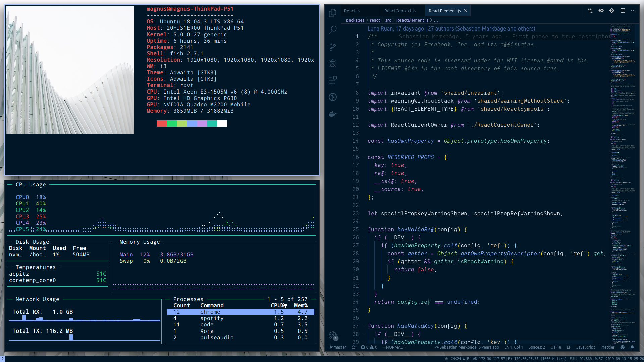Click the Sebastian Markbåge blame status item
Viewport: 644px width, 362px height.
tap(467, 347)
